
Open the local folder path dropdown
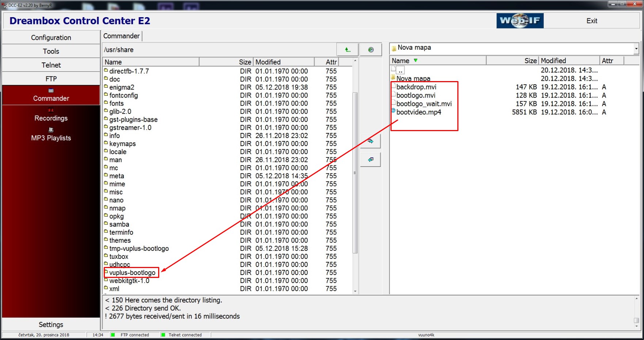point(636,48)
